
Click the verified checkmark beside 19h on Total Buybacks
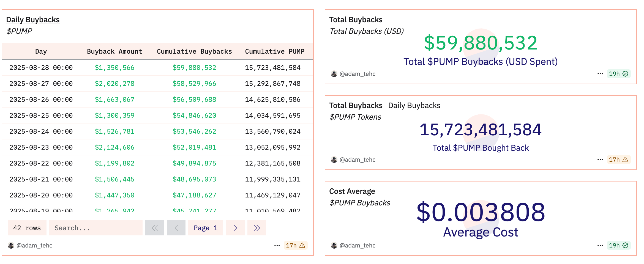tap(625, 73)
